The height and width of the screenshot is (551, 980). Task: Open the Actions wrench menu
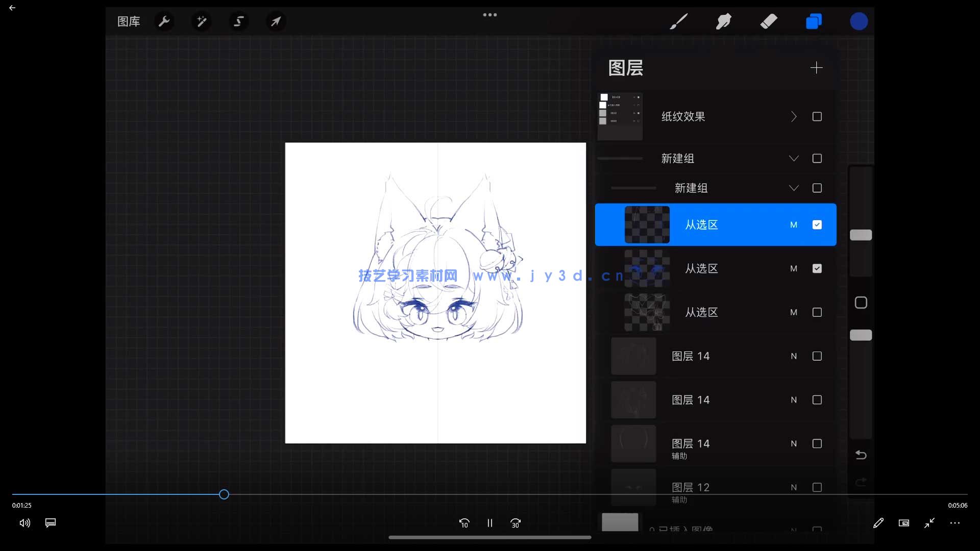coord(164,21)
